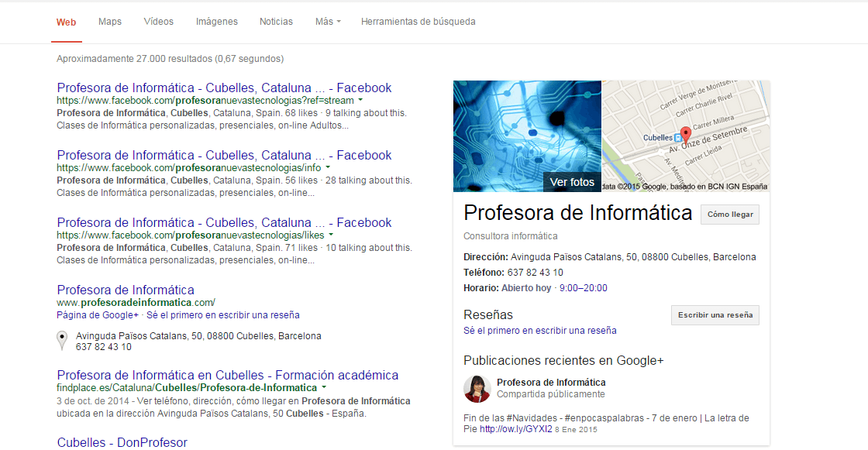Click the Página de Google+ link
Viewport: 868px width, 450px height.
98,315
